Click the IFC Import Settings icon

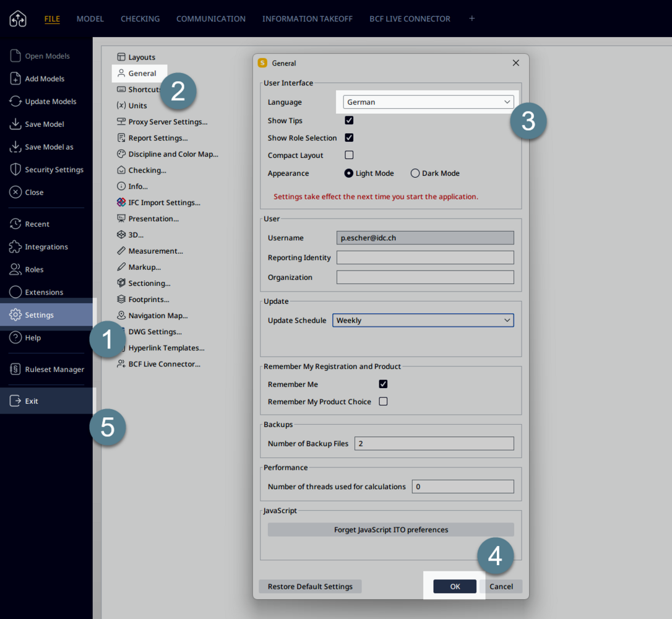pyautogui.click(x=121, y=202)
